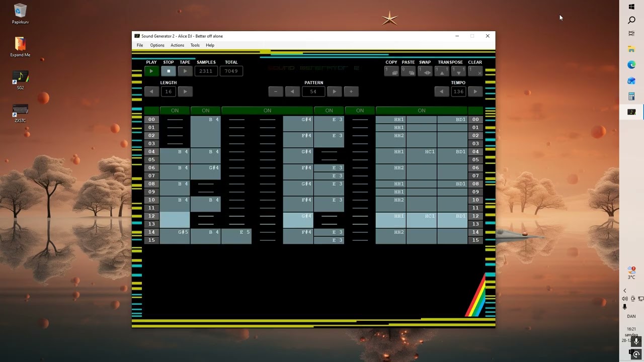Lower the tempo with left arrow
The width and height of the screenshot is (644, 362).
point(442,92)
